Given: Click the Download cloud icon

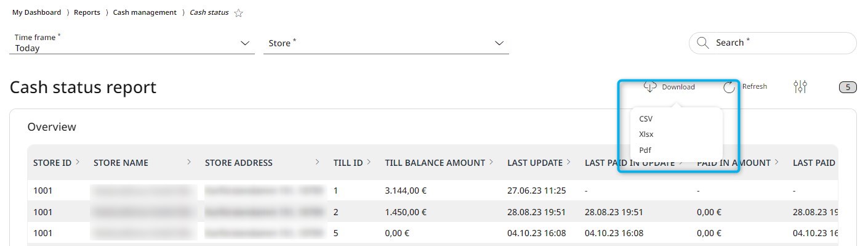Looking at the screenshot, I should [x=650, y=87].
